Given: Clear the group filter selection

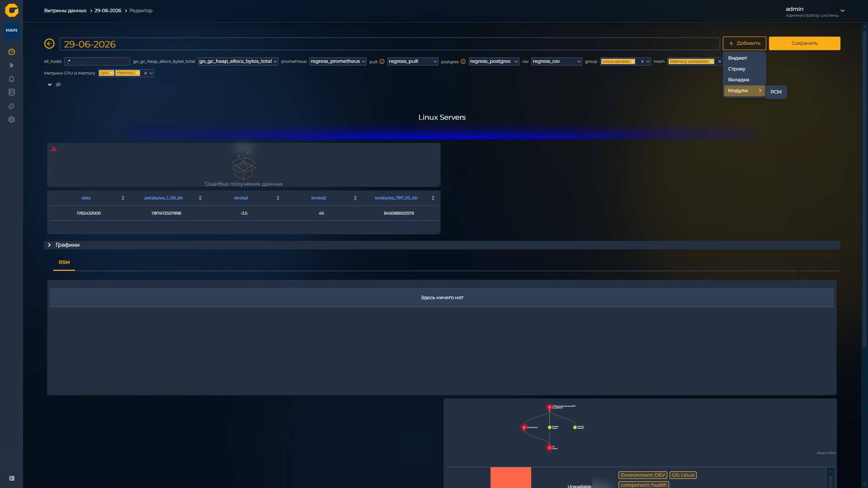Looking at the screenshot, I should [642, 61].
